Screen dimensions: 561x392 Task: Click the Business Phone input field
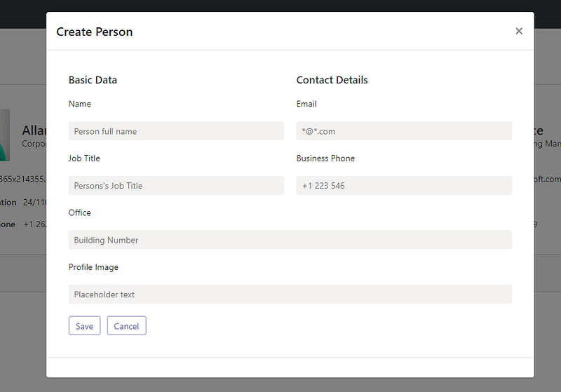click(404, 185)
